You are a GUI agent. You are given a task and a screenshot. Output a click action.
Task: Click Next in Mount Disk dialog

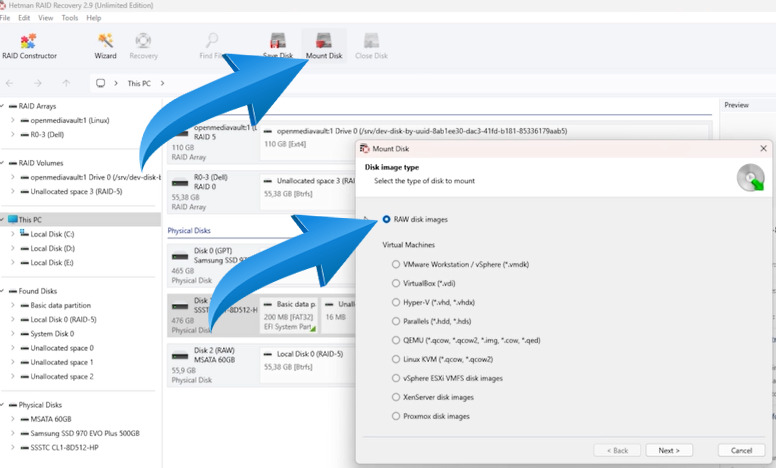pyautogui.click(x=669, y=451)
